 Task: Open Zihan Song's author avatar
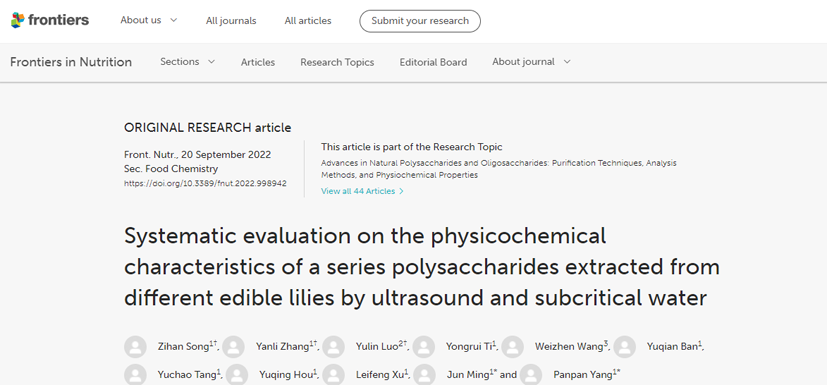pyautogui.click(x=136, y=347)
